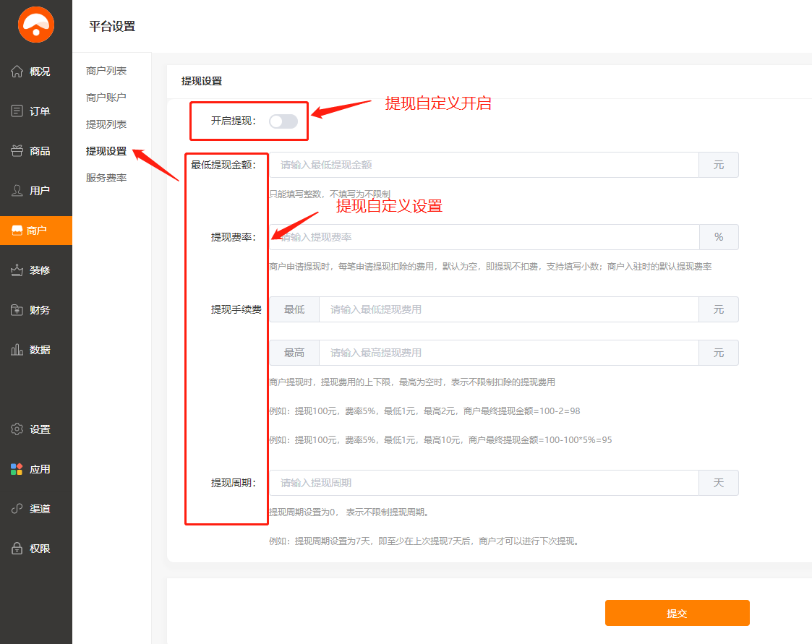
Task: Click the orange platform logo icon
Action: [36, 25]
